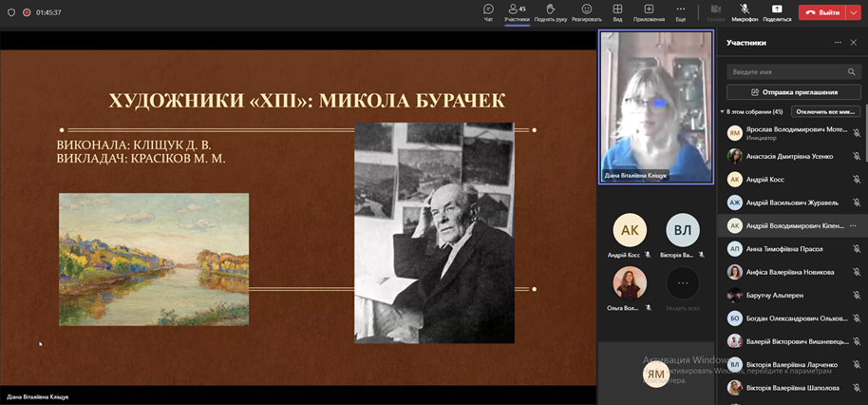This screenshot has width=868, height=405.
Task: Raise hand with Поднять руку icon
Action: pos(551,11)
